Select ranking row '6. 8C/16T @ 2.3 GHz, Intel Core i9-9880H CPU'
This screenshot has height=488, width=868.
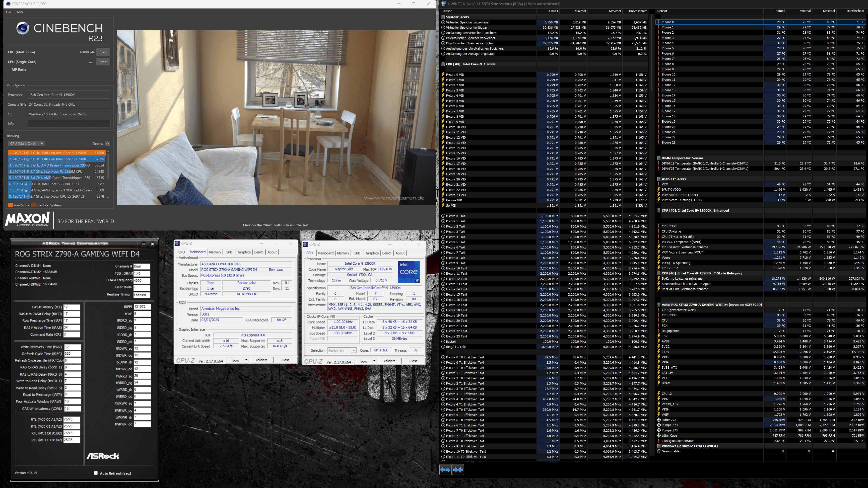pos(56,184)
